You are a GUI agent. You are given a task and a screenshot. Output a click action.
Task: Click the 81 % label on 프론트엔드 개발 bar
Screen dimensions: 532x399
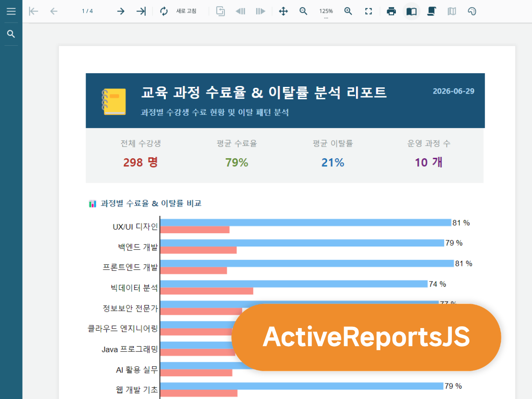(x=464, y=264)
